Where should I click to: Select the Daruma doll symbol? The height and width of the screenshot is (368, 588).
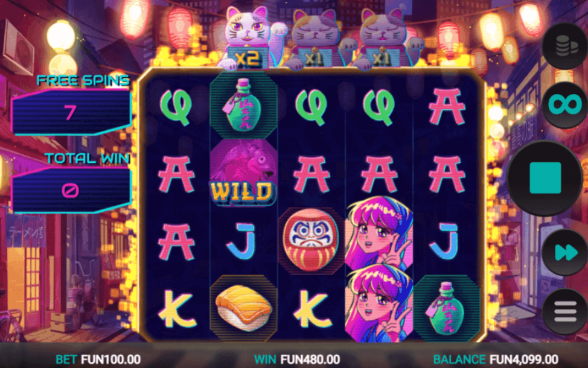point(312,240)
